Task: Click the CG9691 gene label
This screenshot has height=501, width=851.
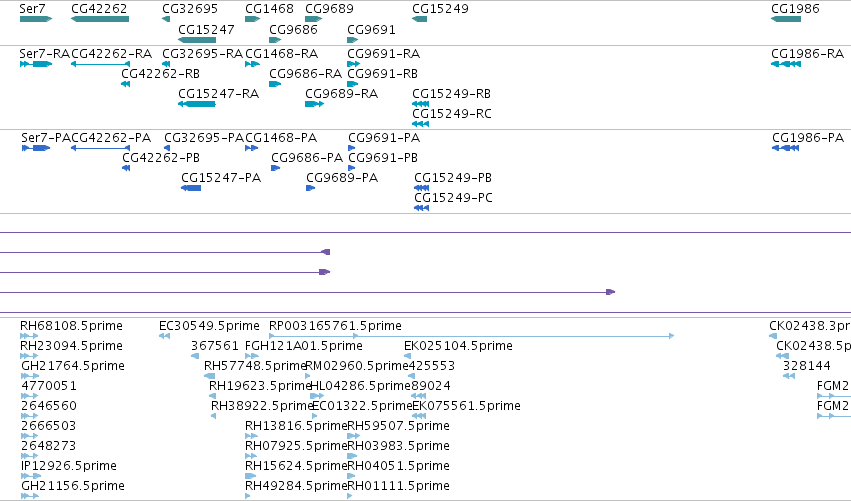Action: tap(371, 30)
